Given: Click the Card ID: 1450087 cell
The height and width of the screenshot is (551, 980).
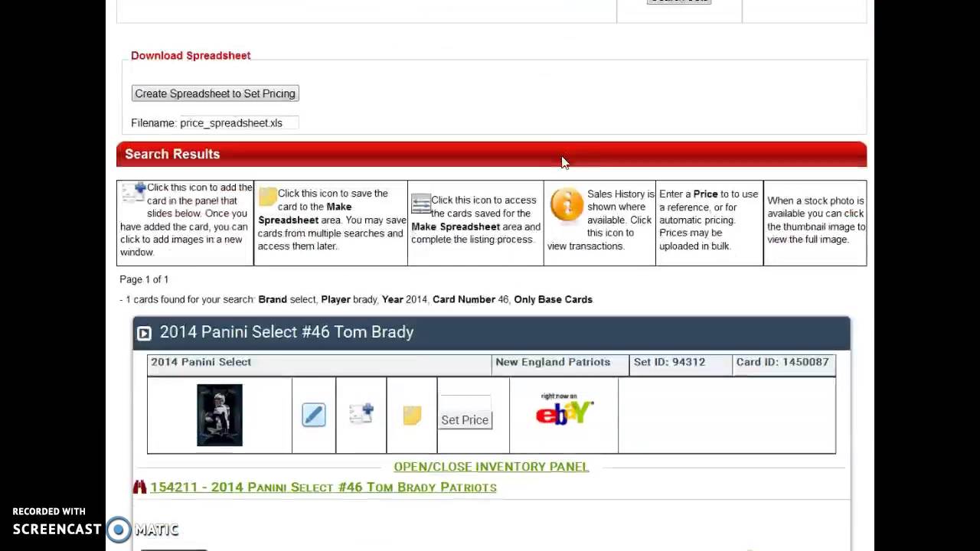Looking at the screenshot, I should pos(783,365).
